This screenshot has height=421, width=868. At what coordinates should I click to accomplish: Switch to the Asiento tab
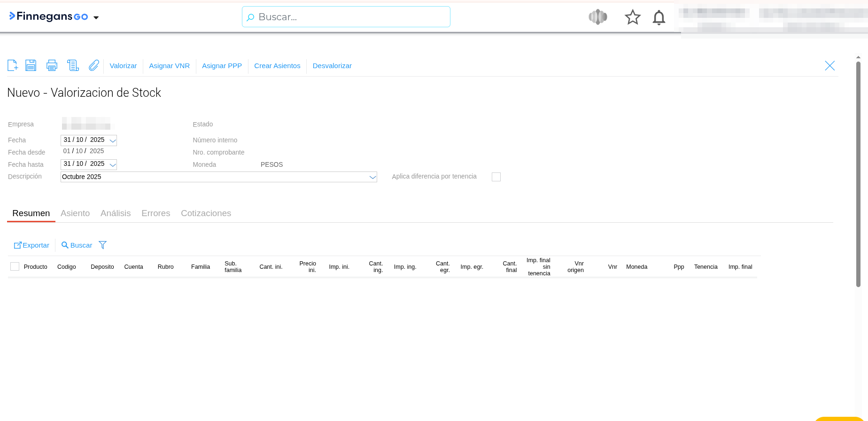click(75, 213)
